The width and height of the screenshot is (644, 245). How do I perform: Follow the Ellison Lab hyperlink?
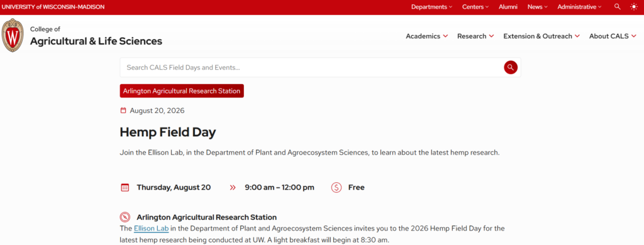(x=151, y=228)
